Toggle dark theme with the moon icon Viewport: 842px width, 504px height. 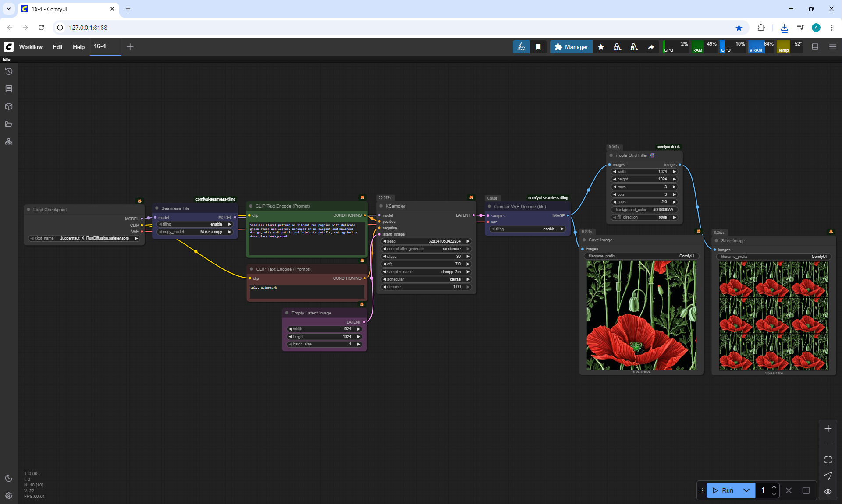9,478
